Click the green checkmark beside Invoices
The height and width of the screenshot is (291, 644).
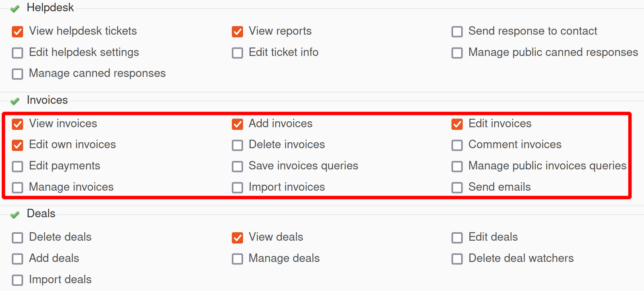(x=14, y=101)
